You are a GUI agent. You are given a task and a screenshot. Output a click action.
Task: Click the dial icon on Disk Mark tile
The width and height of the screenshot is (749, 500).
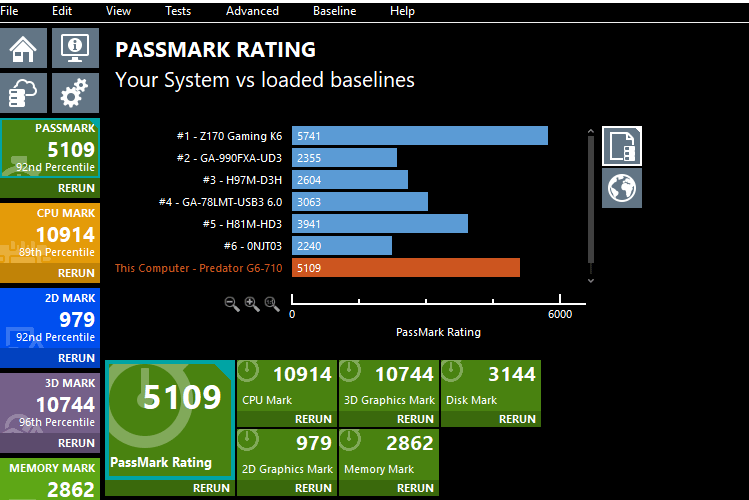pyautogui.click(x=452, y=371)
